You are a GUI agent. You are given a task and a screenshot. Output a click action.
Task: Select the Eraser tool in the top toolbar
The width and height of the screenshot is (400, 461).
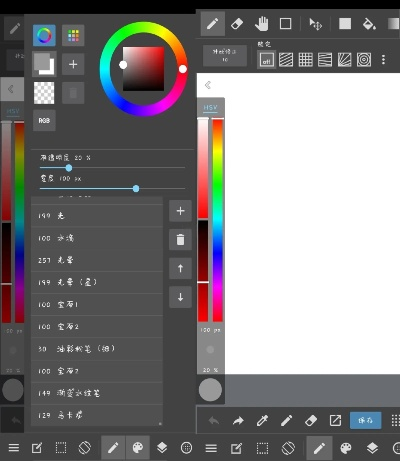point(237,24)
